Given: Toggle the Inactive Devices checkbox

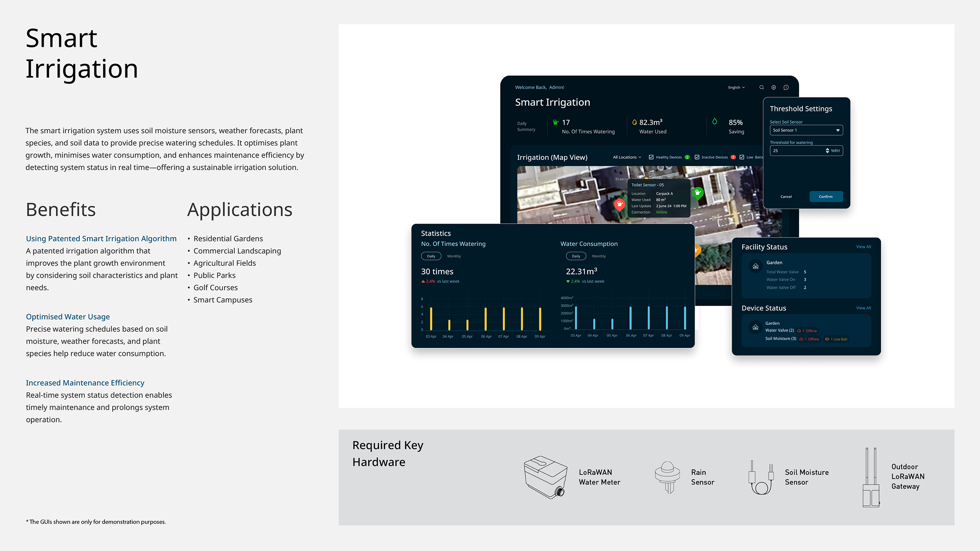Looking at the screenshot, I should 697,157.
